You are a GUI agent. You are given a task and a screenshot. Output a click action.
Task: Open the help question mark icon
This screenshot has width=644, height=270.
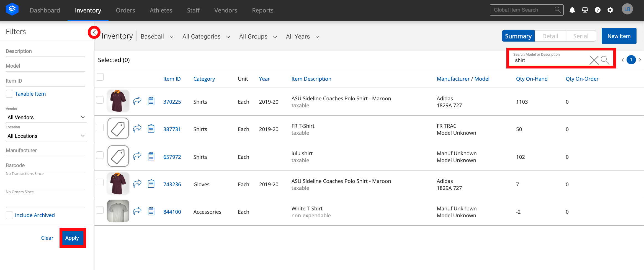[597, 10]
